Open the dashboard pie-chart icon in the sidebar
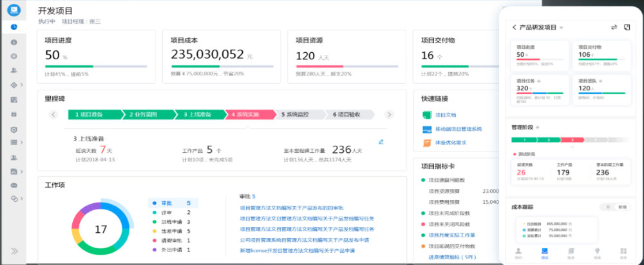The width and height of the screenshot is (644, 265). point(14,27)
